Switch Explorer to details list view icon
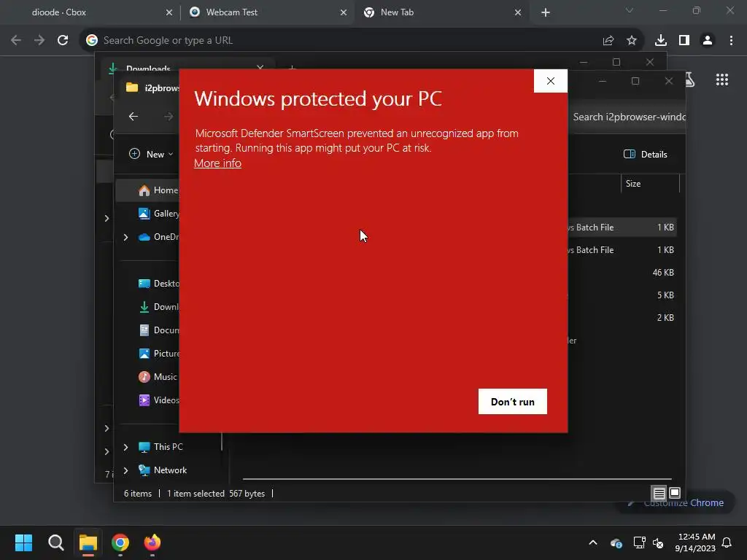Image resolution: width=747 pixels, height=560 pixels. pos(659,494)
